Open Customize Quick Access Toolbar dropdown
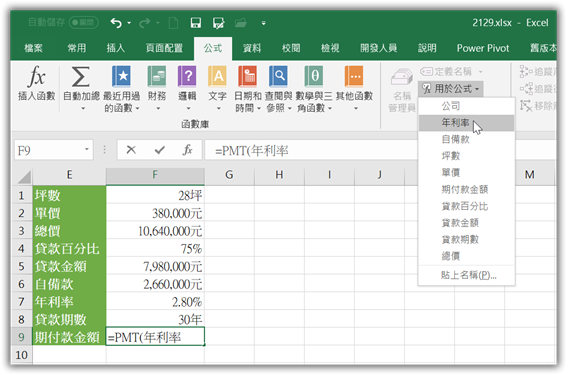 (264, 23)
